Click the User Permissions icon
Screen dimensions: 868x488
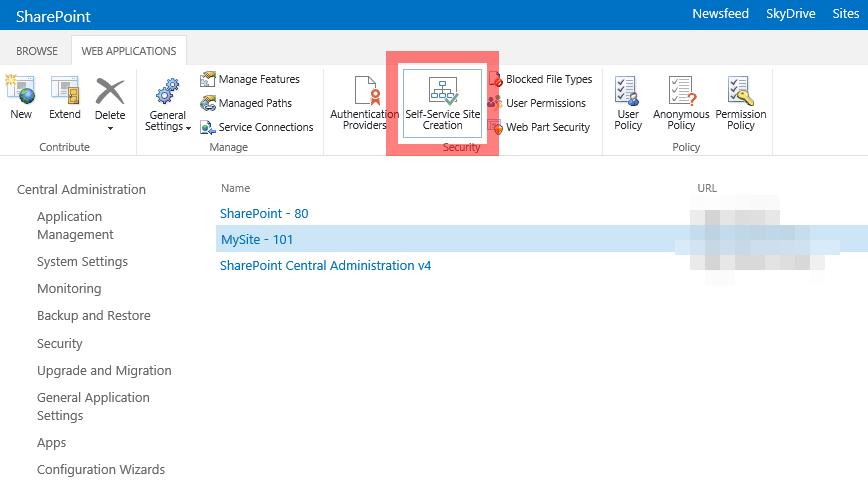click(495, 103)
